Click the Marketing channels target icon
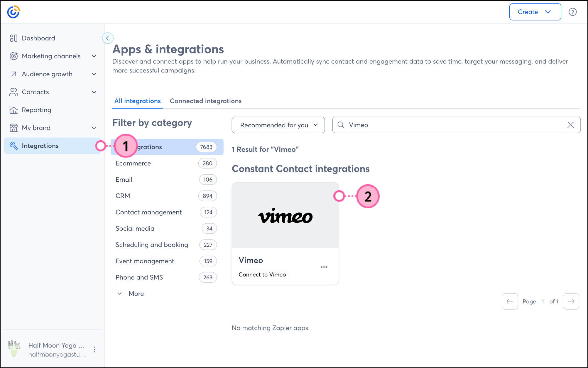 click(x=13, y=56)
